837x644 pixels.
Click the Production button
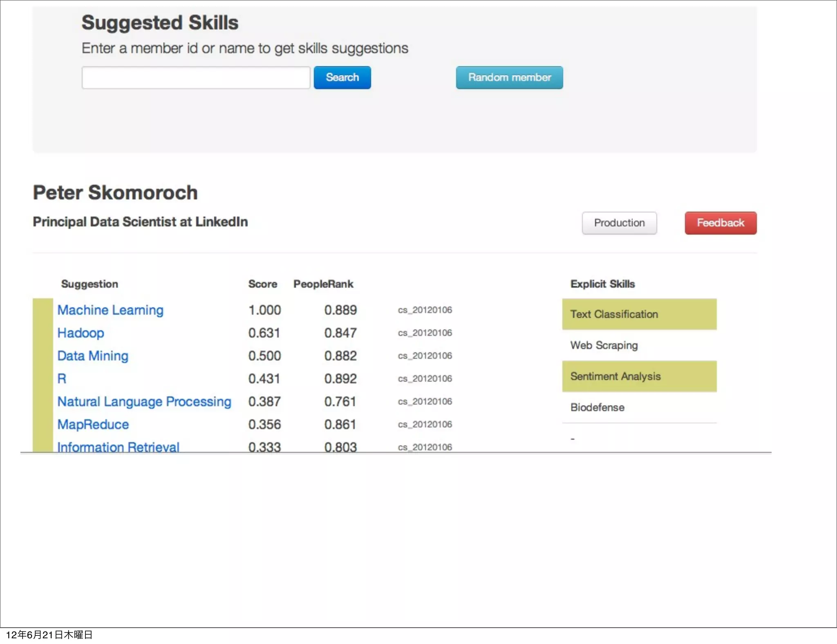coord(619,223)
